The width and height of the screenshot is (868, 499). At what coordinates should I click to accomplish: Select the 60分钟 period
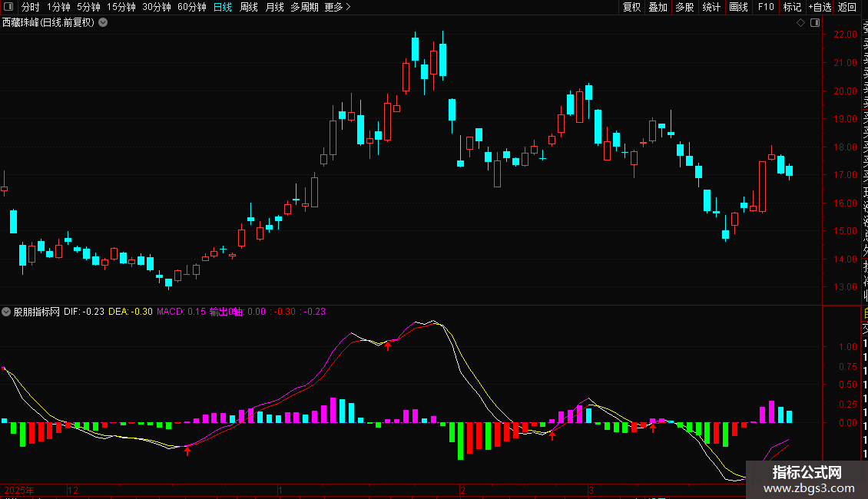tap(191, 7)
